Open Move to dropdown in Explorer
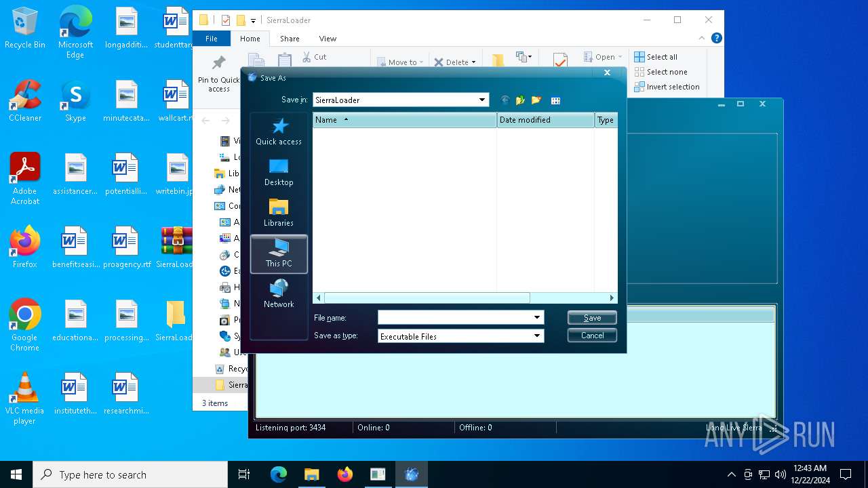868x488 pixels. (400, 62)
